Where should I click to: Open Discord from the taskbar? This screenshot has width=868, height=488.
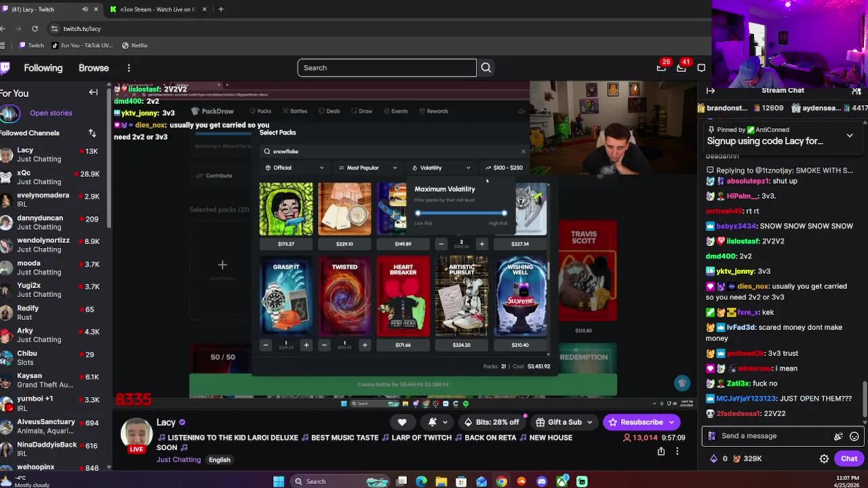(541, 481)
